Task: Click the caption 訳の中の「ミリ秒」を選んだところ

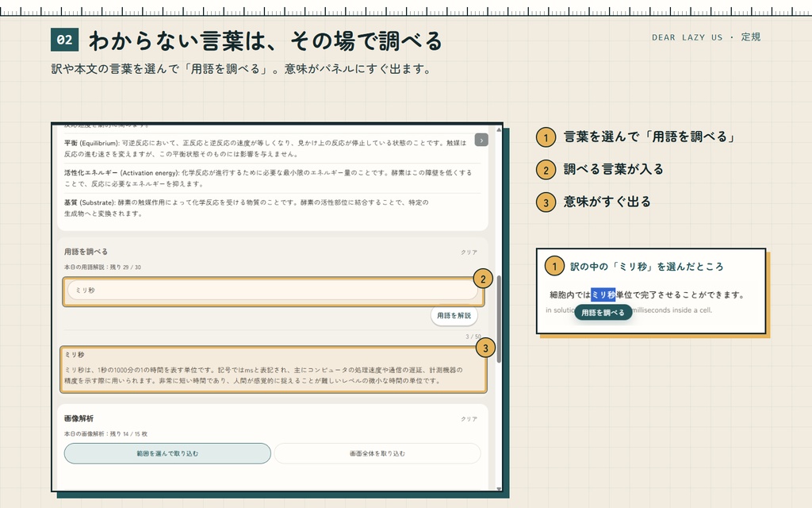Action: pos(647,267)
